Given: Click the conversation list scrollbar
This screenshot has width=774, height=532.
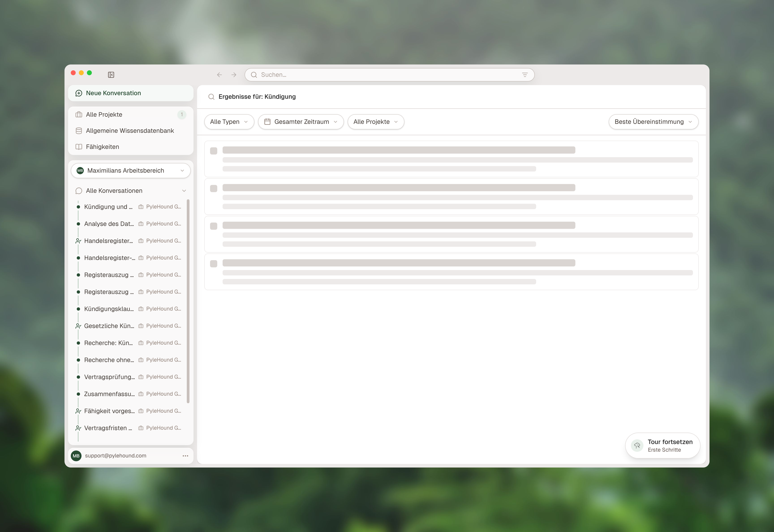Looking at the screenshot, I should pyautogui.click(x=188, y=301).
